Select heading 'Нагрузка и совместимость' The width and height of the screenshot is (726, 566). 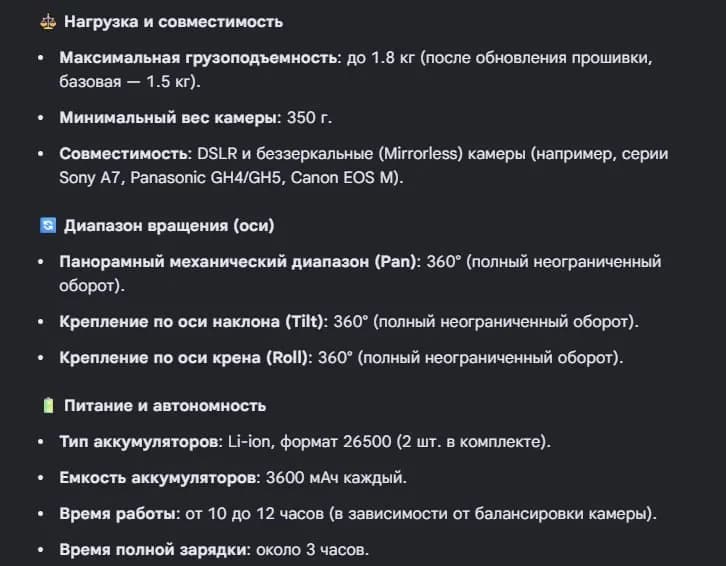coord(173,22)
